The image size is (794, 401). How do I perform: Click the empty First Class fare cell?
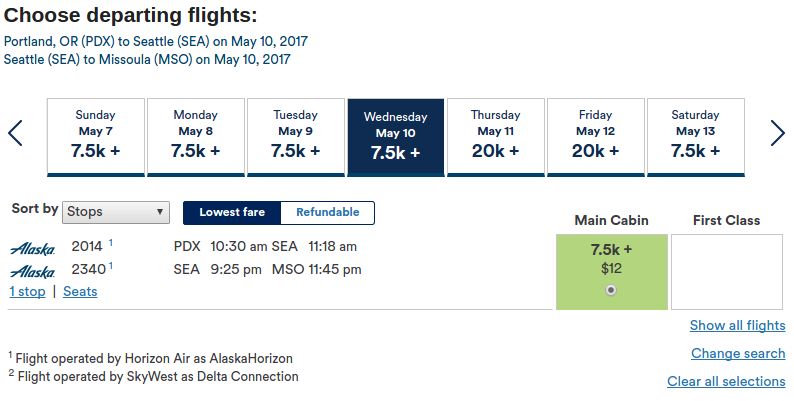tap(726, 272)
